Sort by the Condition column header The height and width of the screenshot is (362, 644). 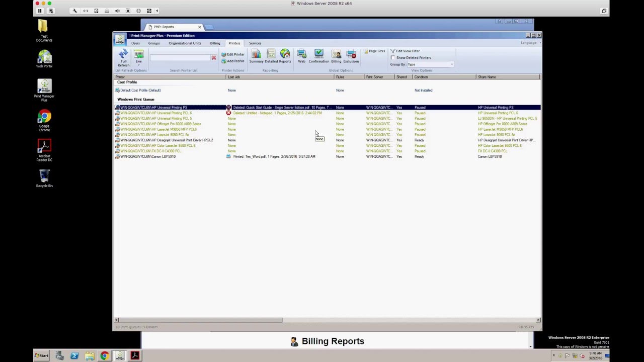[x=444, y=77]
